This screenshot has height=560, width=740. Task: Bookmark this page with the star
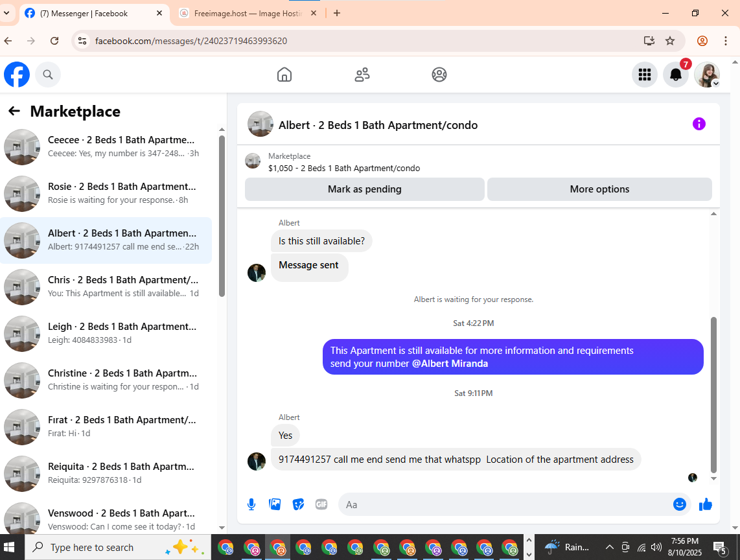pyautogui.click(x=670, y=41)
